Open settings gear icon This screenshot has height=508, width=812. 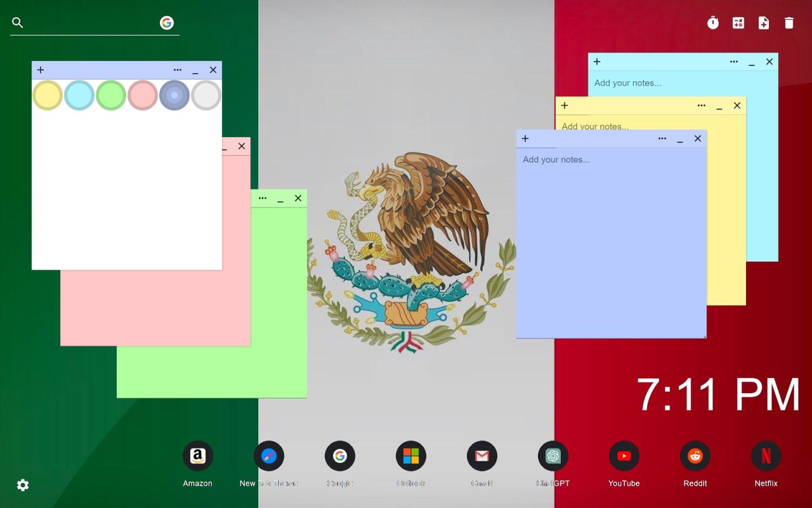click(x=23, y=485)
